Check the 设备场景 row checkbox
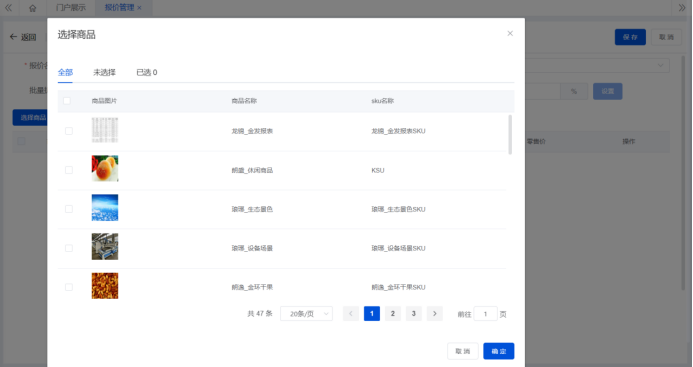693x367 pixels. tap(69, 248)
